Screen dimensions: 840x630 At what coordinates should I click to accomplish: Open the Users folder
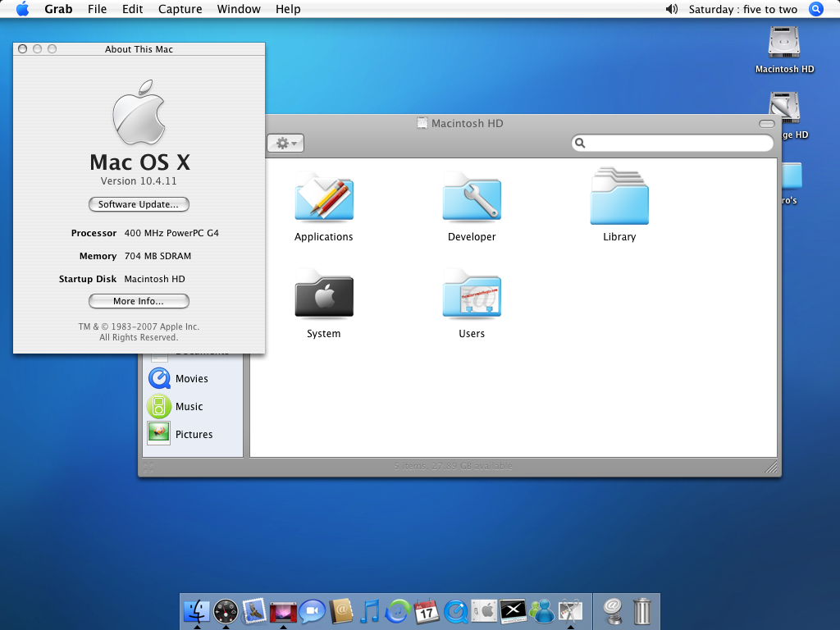click(x=472, y=295)
